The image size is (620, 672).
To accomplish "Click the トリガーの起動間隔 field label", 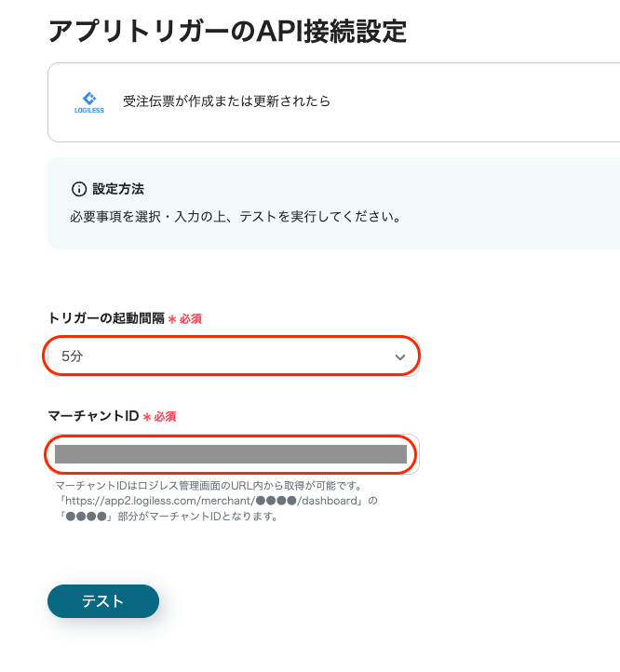I will pos(105,318).
